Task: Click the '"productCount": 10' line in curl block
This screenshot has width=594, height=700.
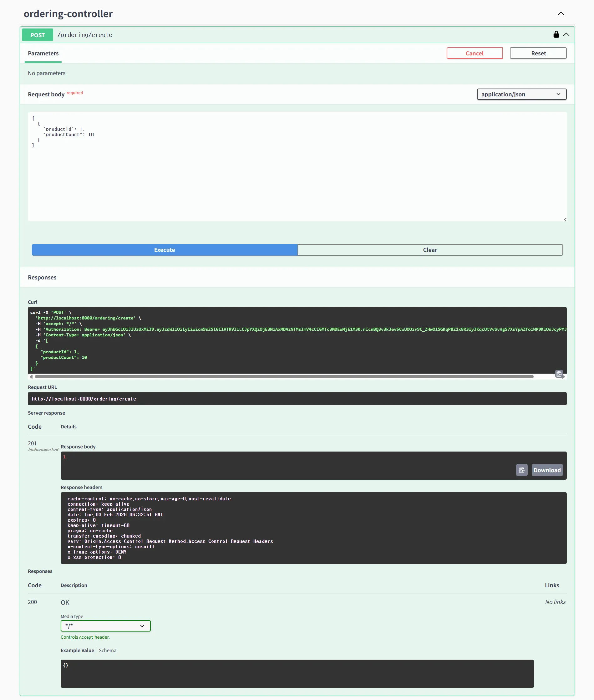Action: (x=63, y=357)
